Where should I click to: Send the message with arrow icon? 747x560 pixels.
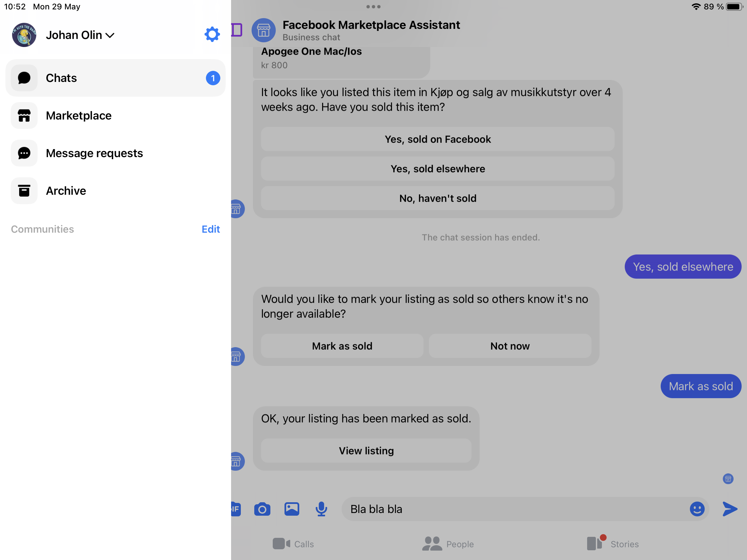point(730,509)
